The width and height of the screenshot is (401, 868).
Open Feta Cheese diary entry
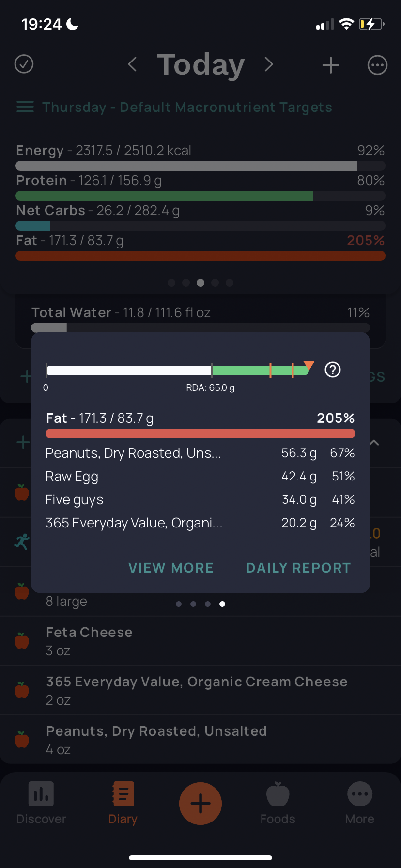(200, 641)
